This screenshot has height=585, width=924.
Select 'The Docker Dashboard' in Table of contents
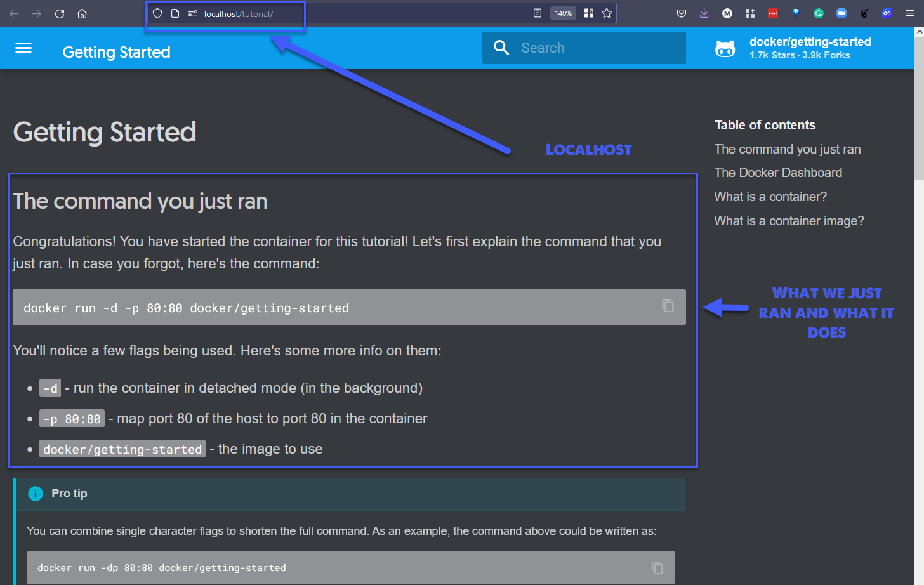778,173
